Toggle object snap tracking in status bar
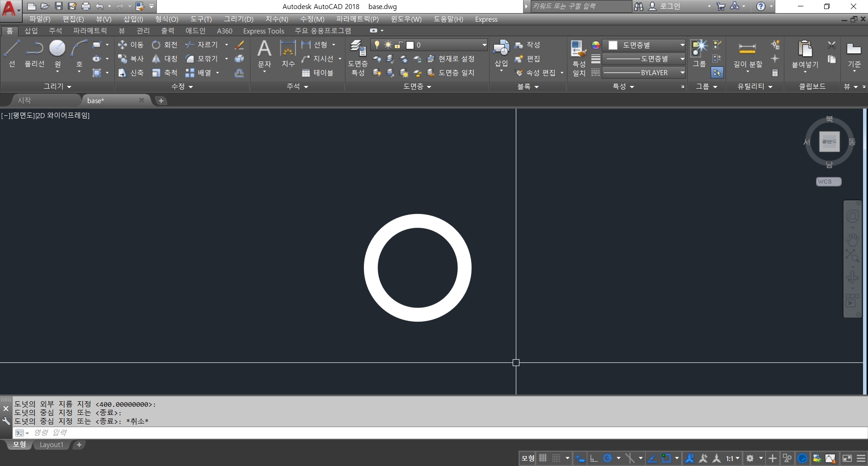 point(652,458)
